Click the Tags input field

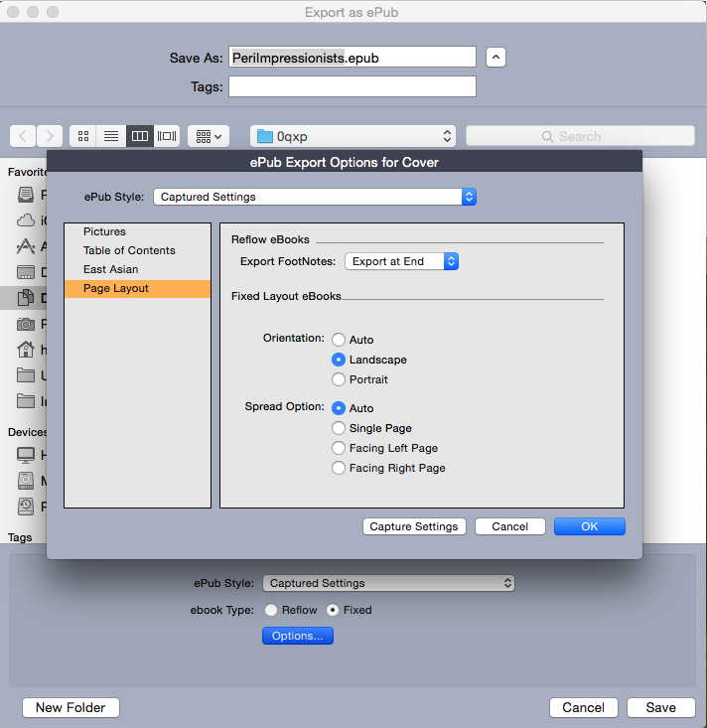pos(352,86)
